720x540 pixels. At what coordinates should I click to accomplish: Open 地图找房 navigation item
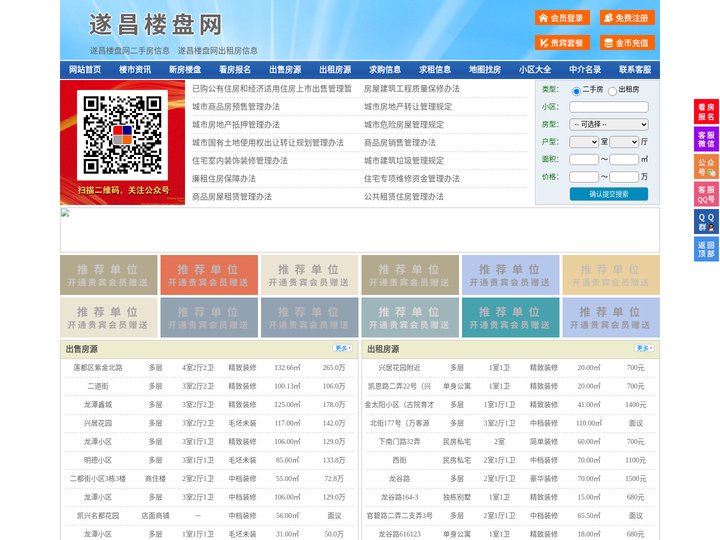[x=485, y=70]
